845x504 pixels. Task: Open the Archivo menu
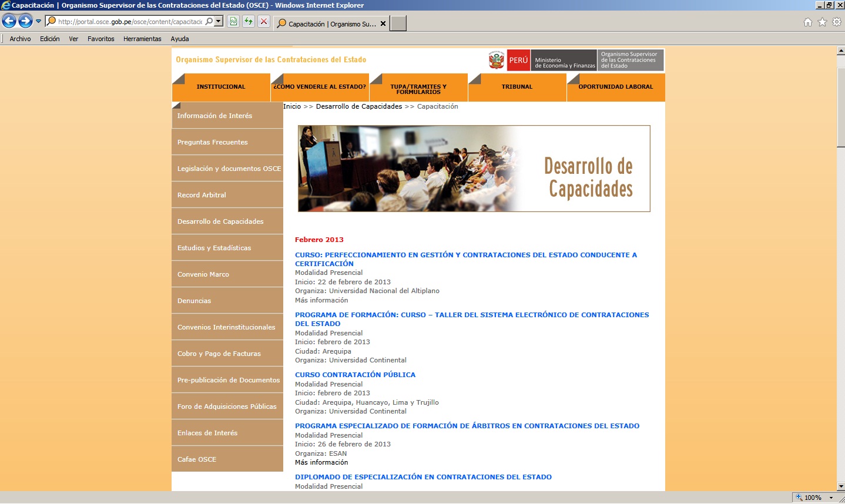[20, 39]
